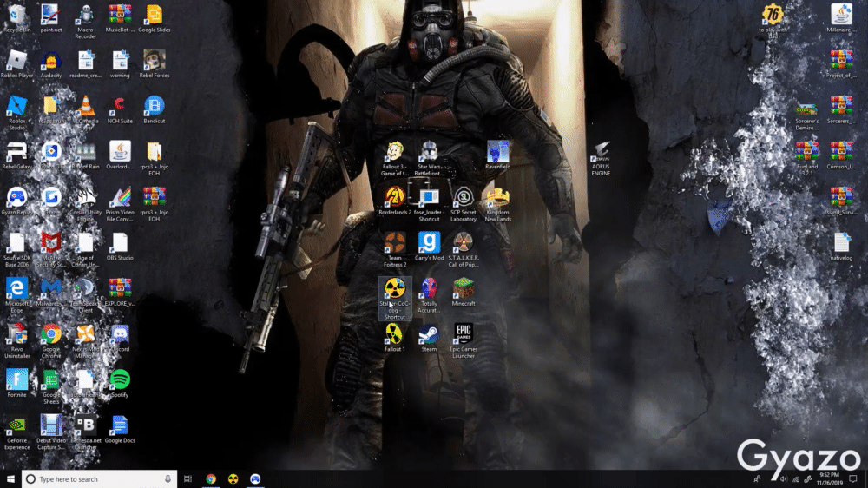868x488 pixels.
Task: Select the Team Fortress 2 icon
Action: (395, 250)
